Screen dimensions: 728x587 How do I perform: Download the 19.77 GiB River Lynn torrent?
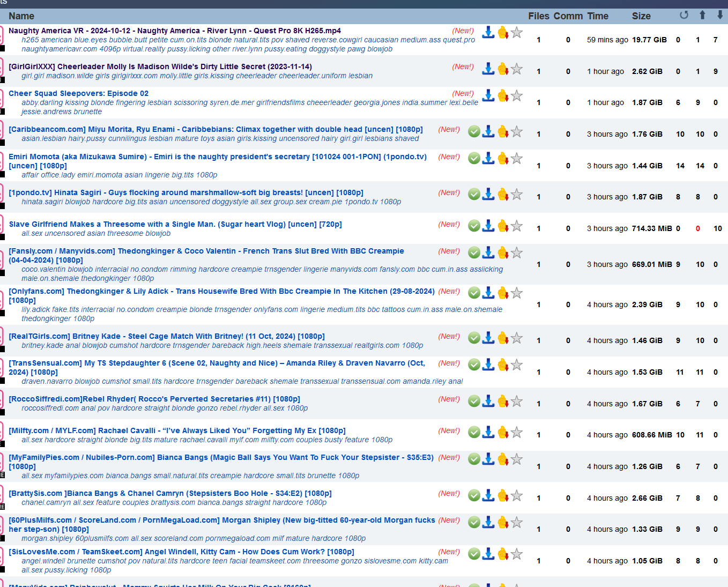[x=488, y=32]
